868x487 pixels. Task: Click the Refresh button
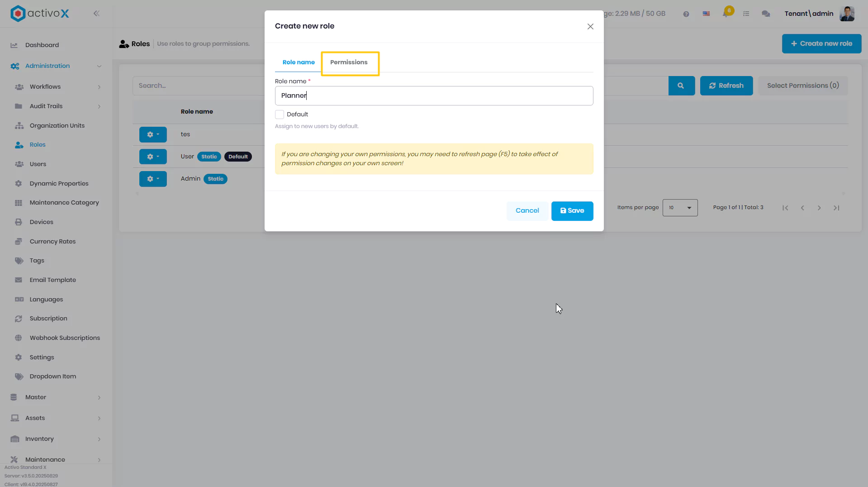point(726,86)
